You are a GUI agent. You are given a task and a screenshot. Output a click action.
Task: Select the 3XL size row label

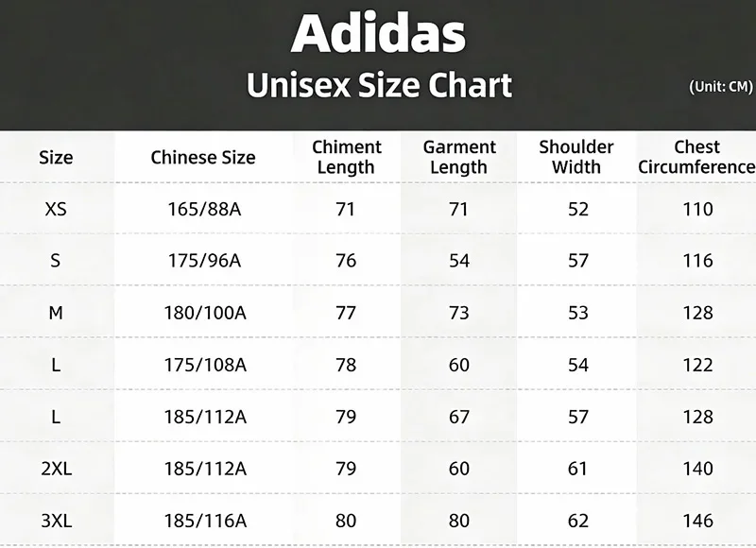click(57, 521)
